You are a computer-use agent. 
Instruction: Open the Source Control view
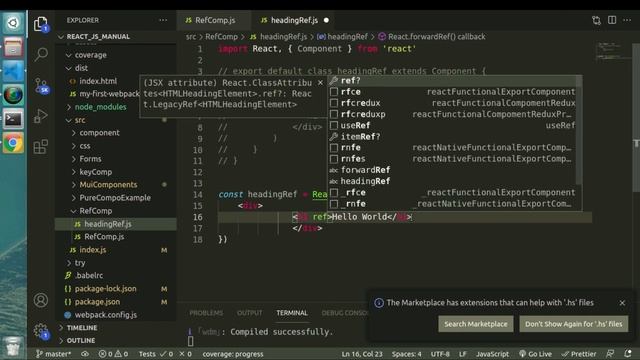point(41,86)
